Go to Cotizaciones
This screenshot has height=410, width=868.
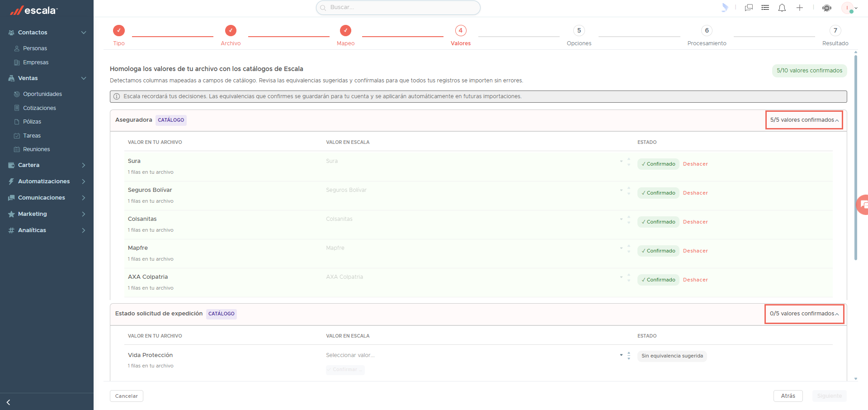coord(39,108)
